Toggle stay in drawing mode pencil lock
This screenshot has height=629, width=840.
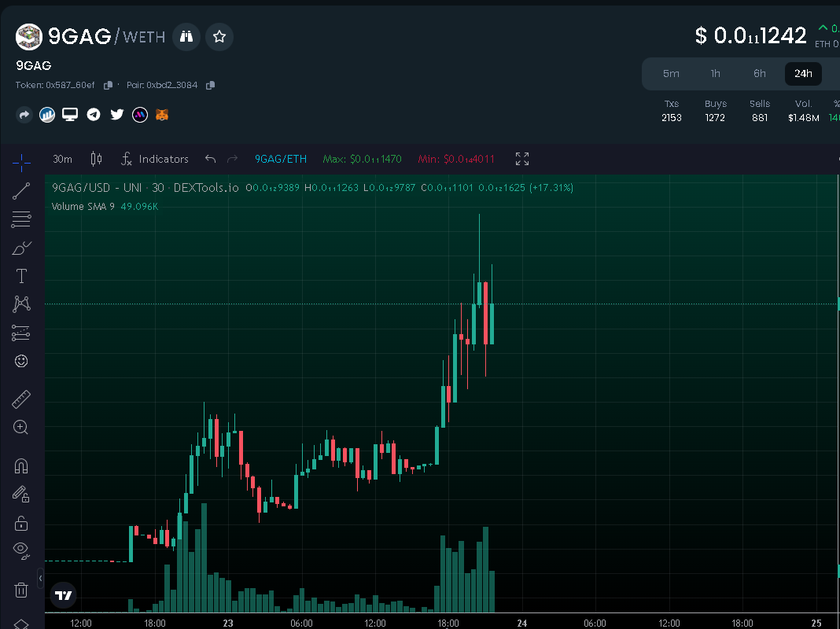point(21,494)
